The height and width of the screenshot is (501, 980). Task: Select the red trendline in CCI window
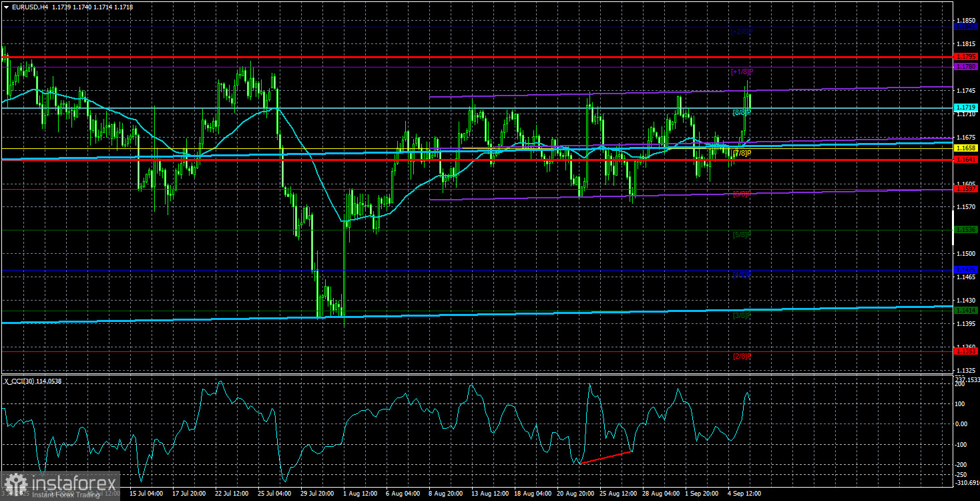(605, 458)
